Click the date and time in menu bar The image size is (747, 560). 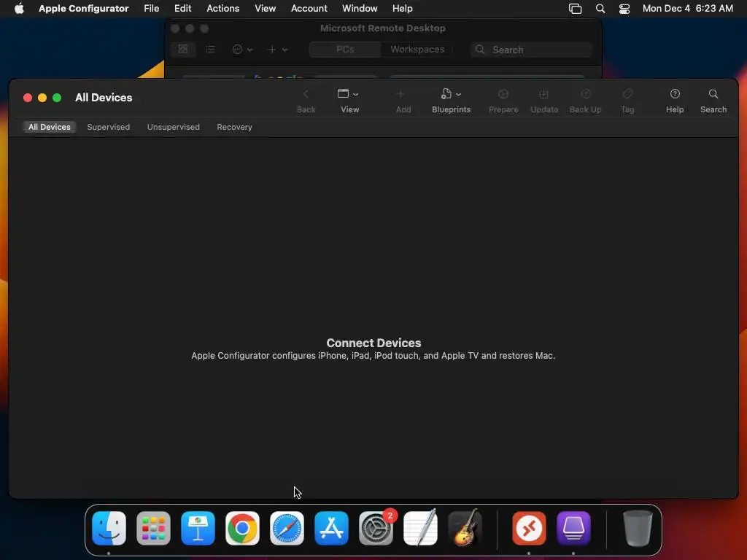coord(687,9)
